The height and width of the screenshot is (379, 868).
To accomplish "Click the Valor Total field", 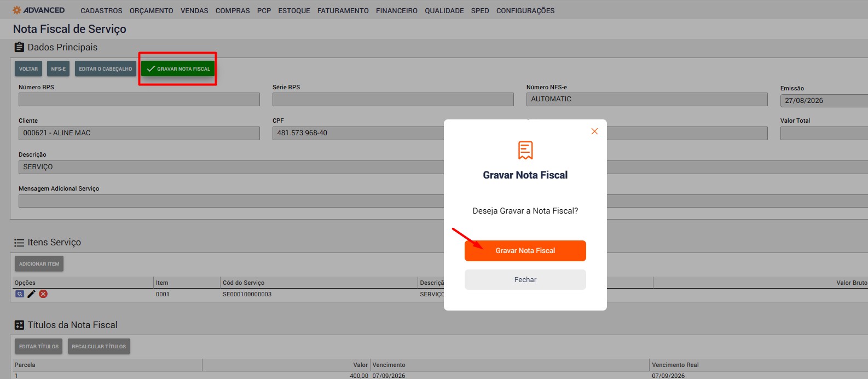I will pyautogui.click(x=824, y=133).
